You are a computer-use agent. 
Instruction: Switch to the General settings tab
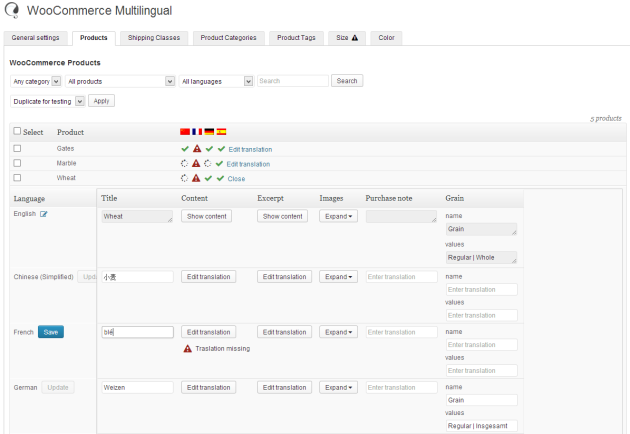(x=35, y=38)
